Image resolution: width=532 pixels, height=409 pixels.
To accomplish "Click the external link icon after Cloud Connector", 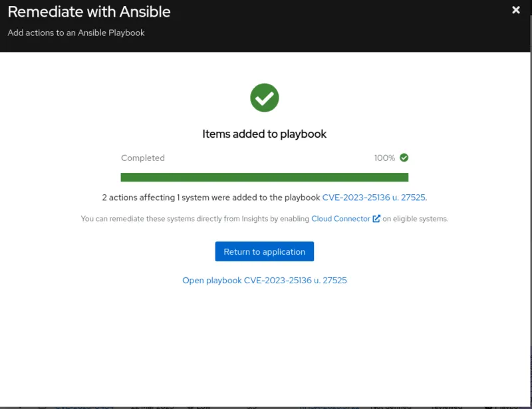I will point(376,219).
